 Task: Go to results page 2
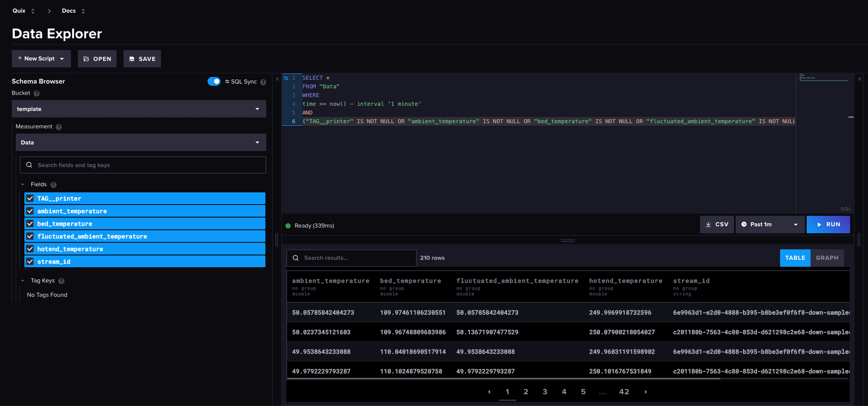(x=526, y=392)
